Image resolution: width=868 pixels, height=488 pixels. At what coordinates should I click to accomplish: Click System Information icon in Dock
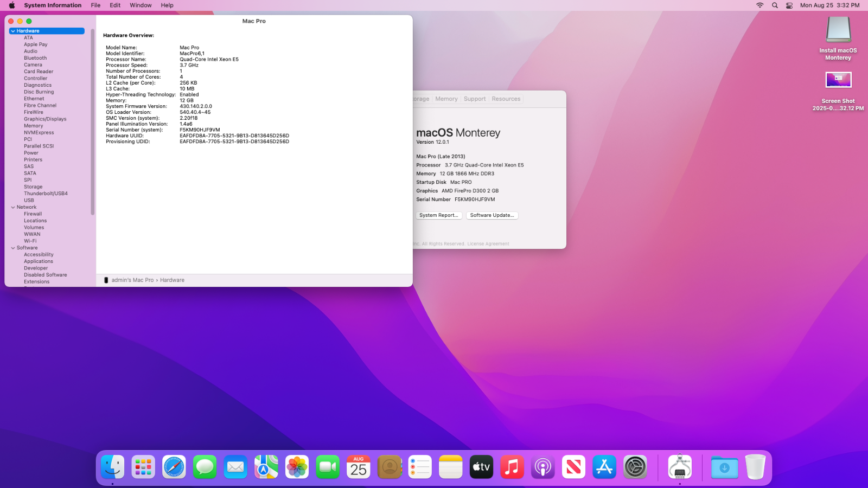click(680, 467)
